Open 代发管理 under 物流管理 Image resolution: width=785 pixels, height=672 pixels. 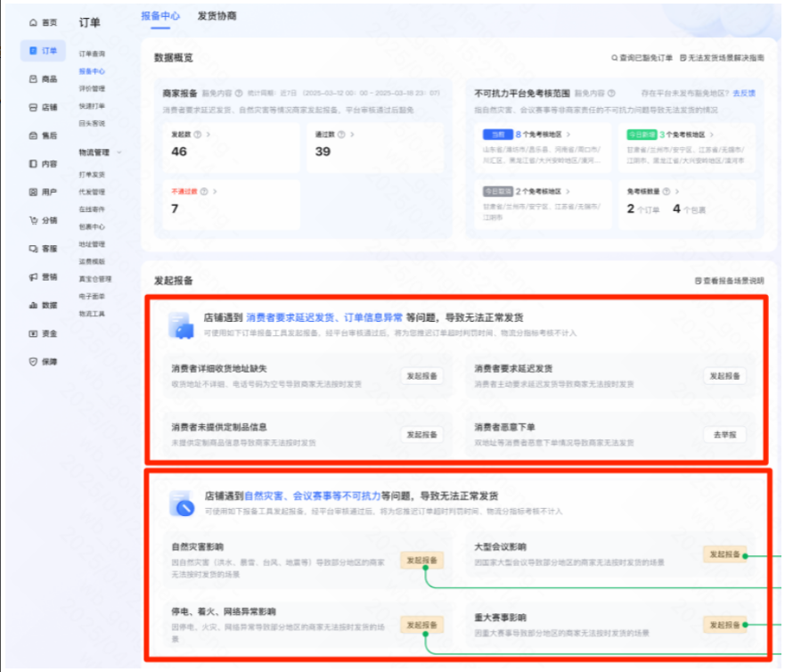(92, 192)
